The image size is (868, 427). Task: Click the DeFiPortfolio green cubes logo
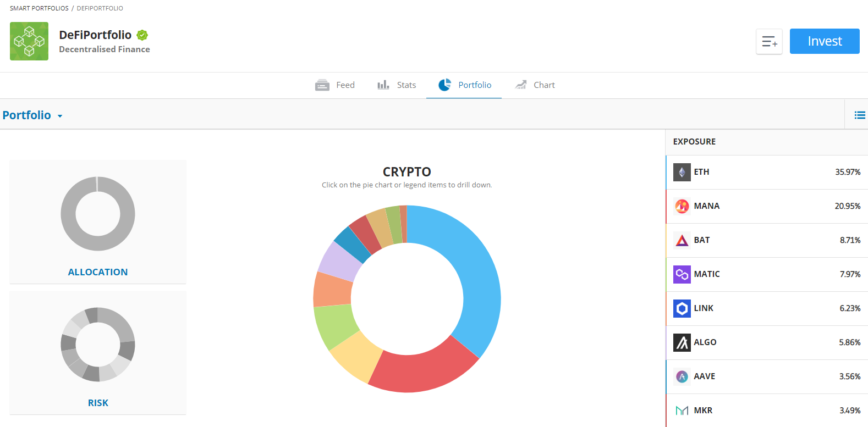tap(29, 41)
